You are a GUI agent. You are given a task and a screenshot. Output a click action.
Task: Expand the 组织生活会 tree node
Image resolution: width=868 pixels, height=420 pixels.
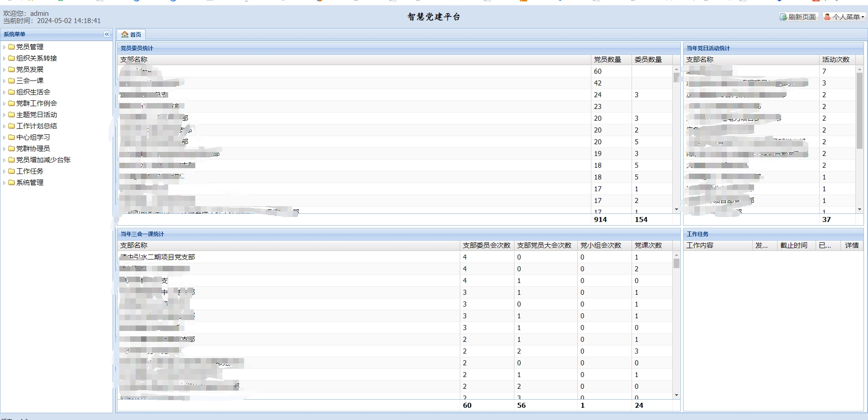pos(4,92)
